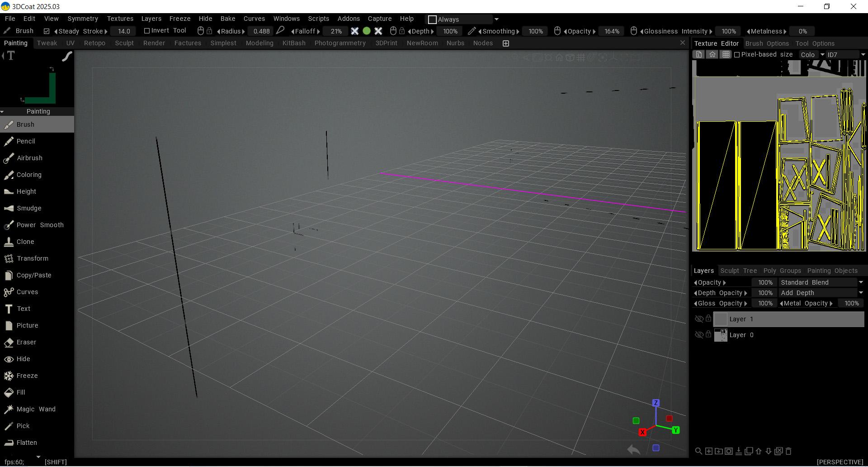Screen dimensions: 868x467
Task: Select the Clone tool
Action: click(25, 242)
